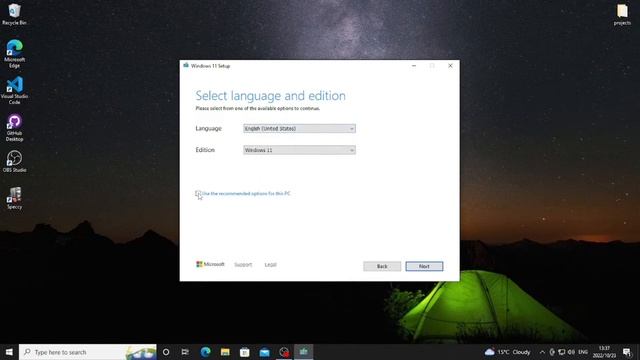This screenshot has height=360, width=640.
Task: Click the Back button
Action: click(x=382, y=266)
